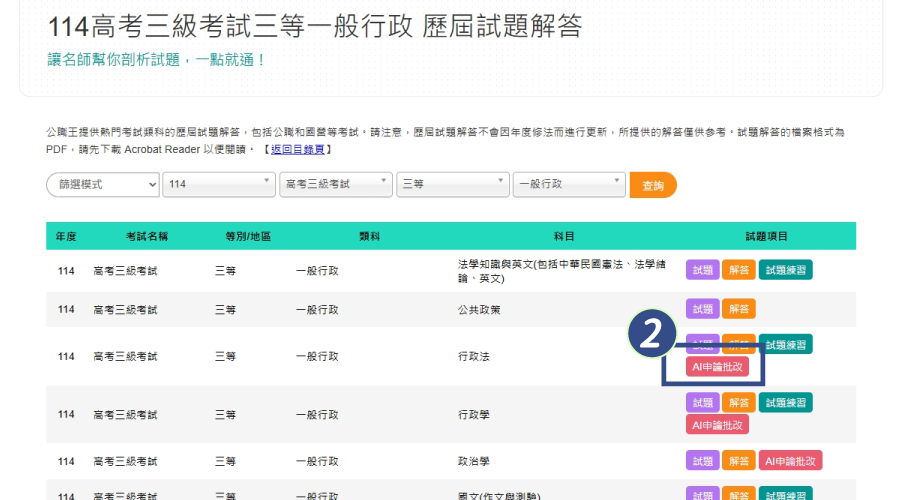Open the 篩選模式 dropdown

click(103, 185)
